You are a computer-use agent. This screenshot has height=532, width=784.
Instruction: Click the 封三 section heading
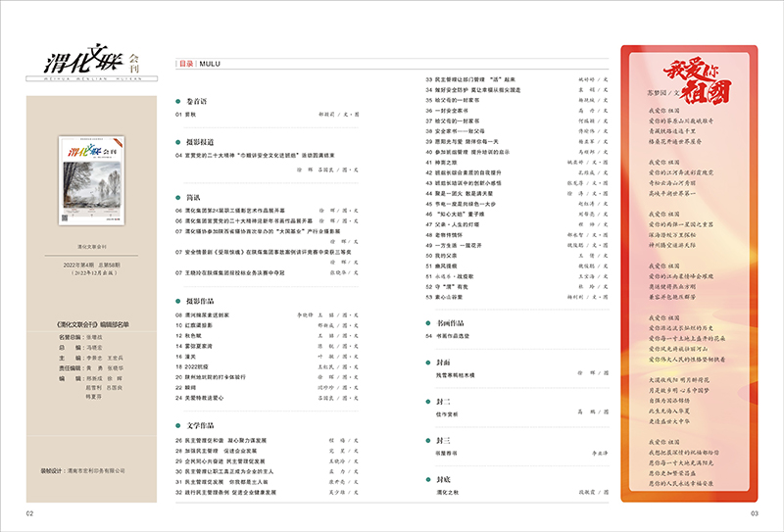coord(443,440)
